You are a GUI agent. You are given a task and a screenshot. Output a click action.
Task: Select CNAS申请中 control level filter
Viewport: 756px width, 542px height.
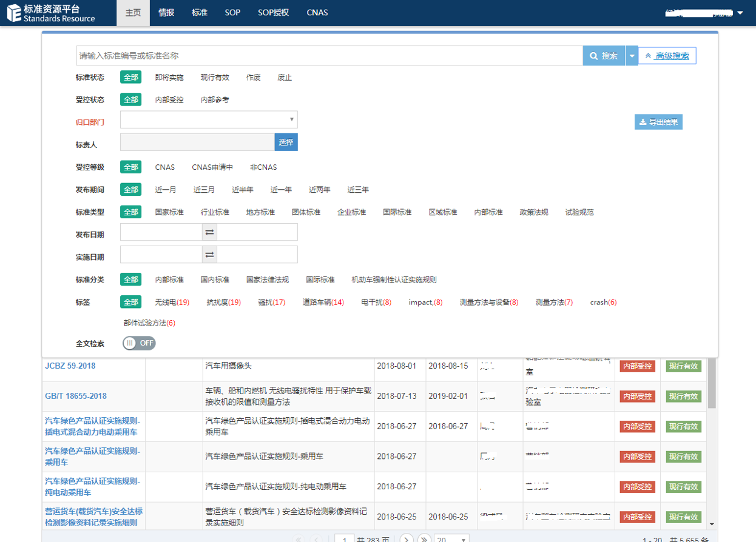coord(212,167)
